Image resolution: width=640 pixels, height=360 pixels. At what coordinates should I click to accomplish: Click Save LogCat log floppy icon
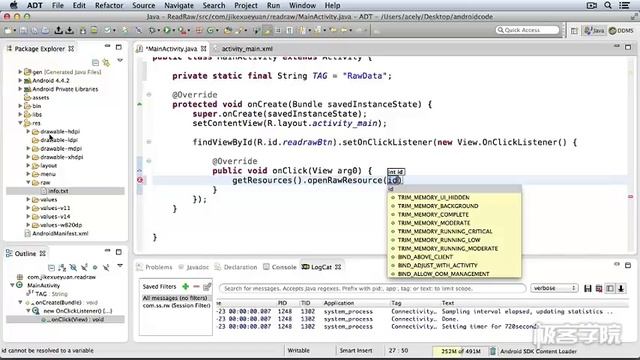588,289
